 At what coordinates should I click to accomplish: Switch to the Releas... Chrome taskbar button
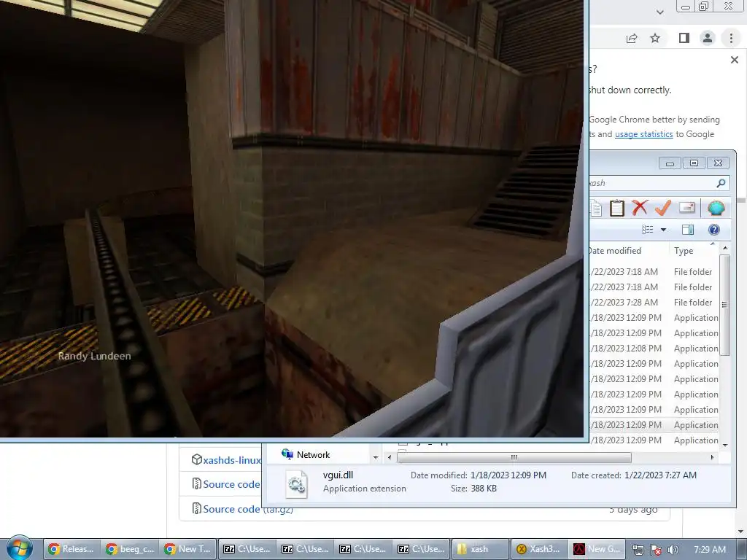coord(72,549)
